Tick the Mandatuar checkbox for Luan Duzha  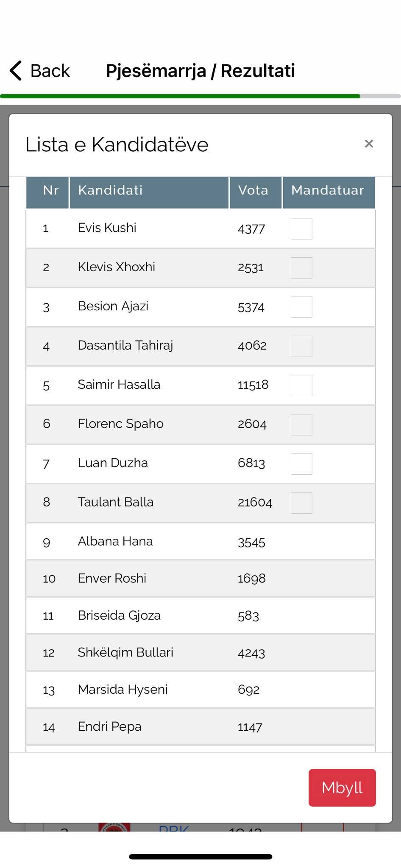(301, 464)
